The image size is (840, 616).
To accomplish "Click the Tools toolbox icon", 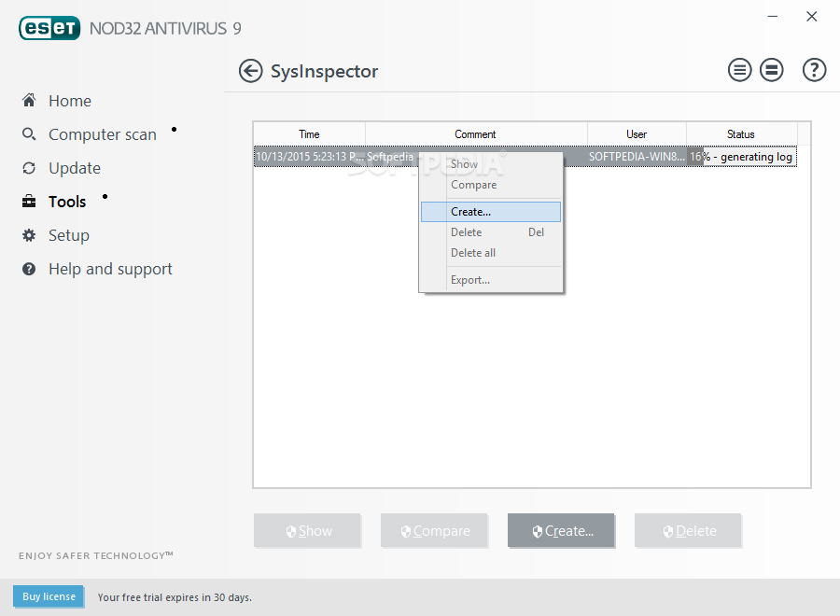I will point(29,202).
